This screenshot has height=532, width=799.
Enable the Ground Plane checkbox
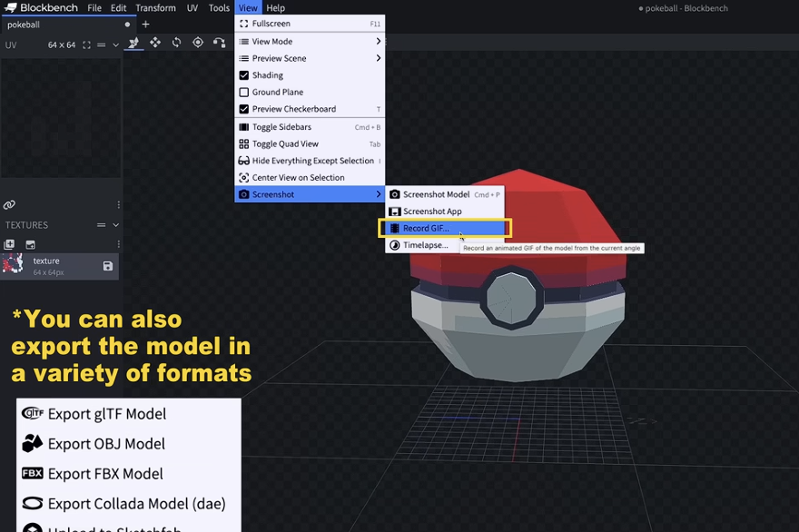point(244,92)
